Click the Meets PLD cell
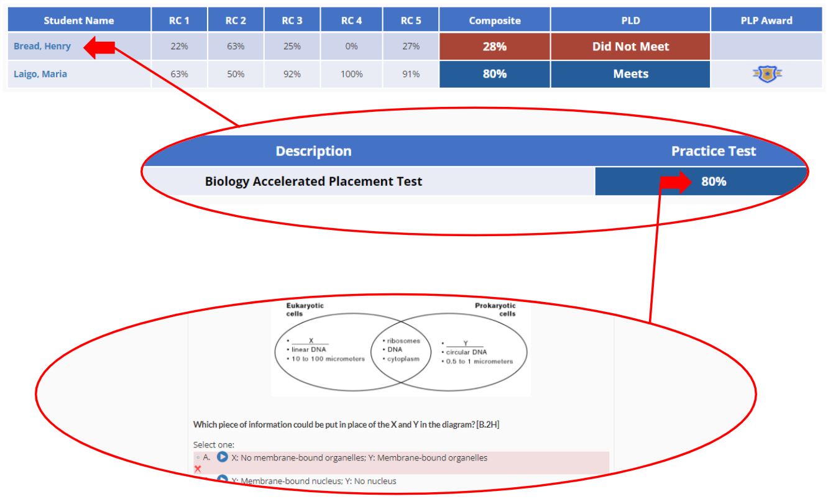 coord(630,74)
